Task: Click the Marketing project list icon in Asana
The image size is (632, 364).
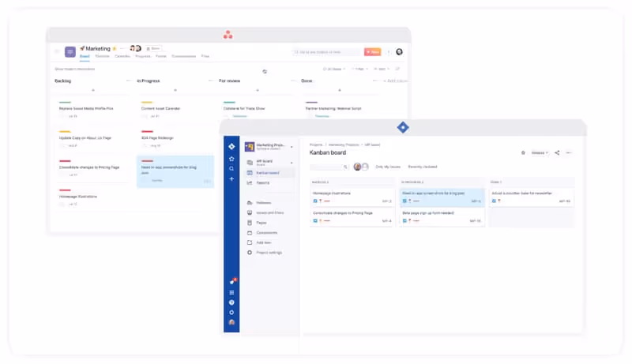Action: (70, 51)
